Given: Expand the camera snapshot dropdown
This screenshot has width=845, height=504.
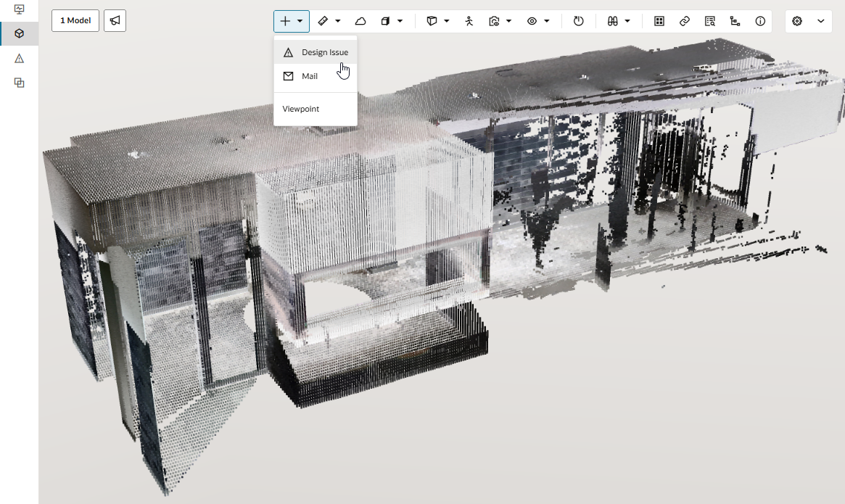Looking at the screenshot, I should click(508, 21).
